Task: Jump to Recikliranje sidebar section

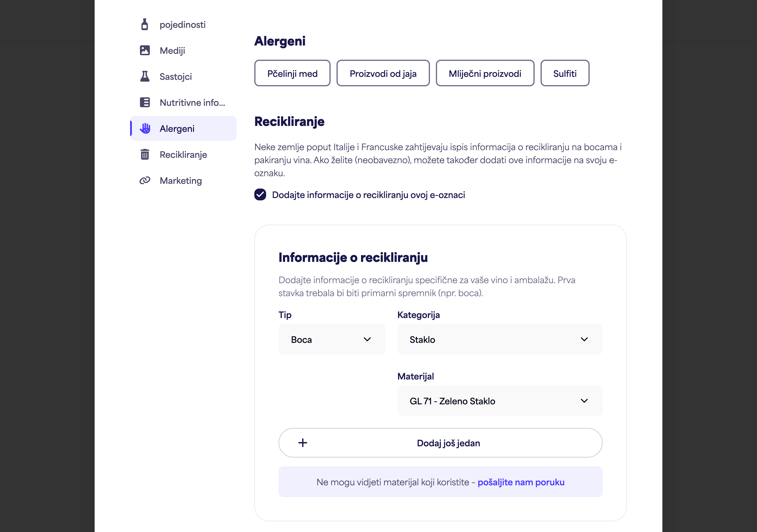Action: pyautogui.click(x=183, y=154)
